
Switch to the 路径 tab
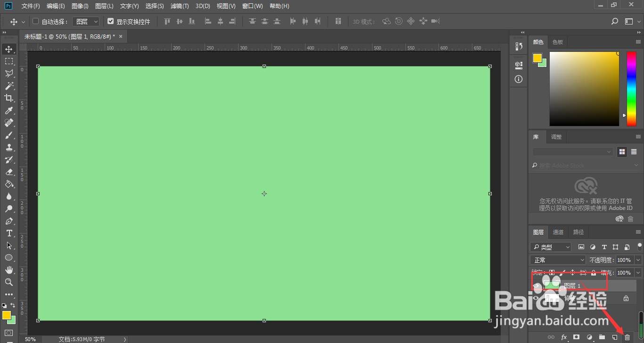point(578,232)
